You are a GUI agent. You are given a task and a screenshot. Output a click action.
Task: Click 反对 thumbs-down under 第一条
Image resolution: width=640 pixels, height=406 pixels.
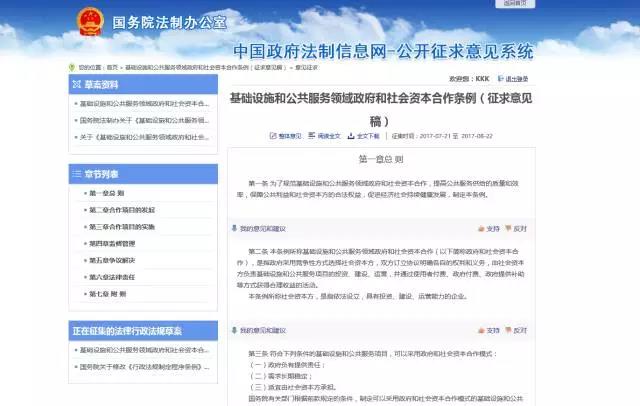tap(517, 229)
